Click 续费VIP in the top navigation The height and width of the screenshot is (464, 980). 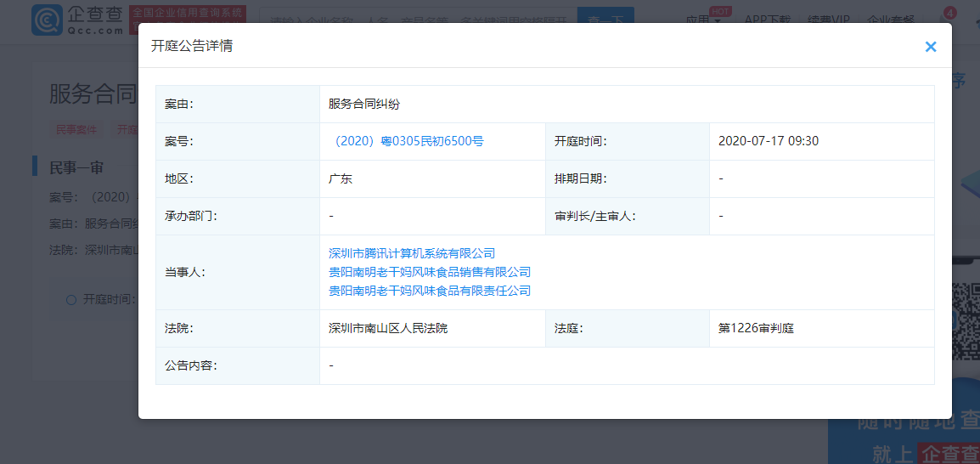828,20
